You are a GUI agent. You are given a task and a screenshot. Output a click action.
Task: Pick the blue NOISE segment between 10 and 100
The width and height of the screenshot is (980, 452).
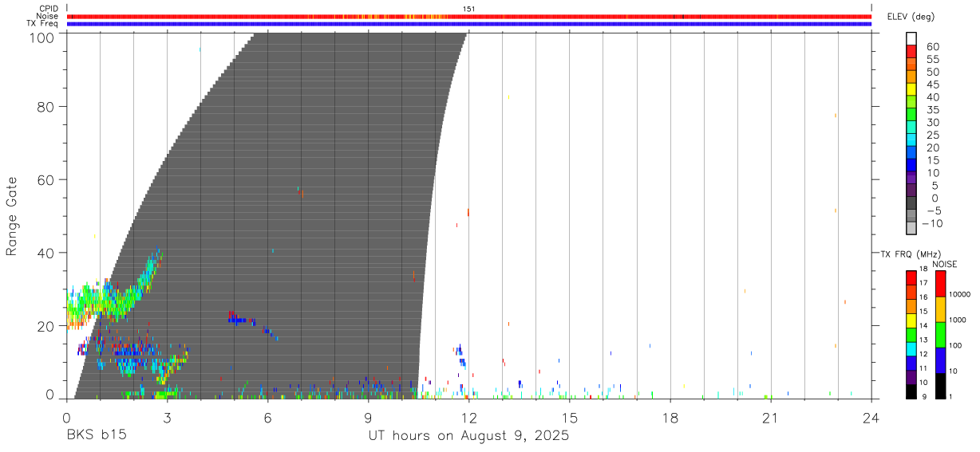coord(940,360)
